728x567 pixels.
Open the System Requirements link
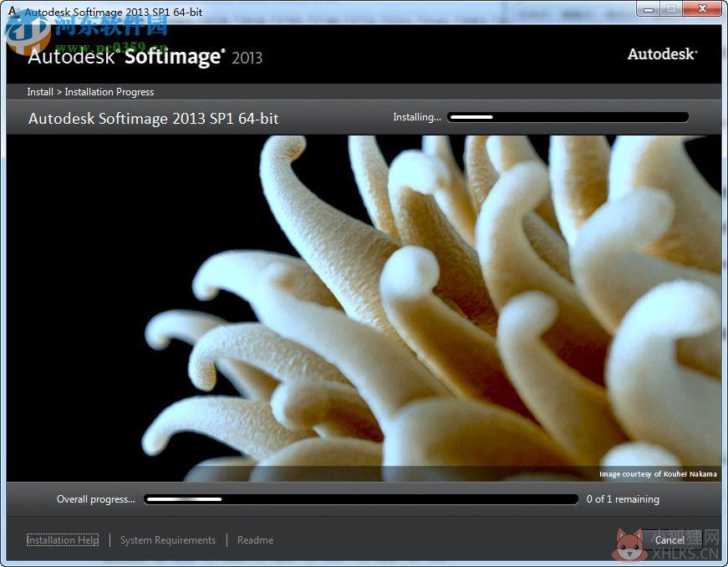pyautogui.click(x=168, y=540)
